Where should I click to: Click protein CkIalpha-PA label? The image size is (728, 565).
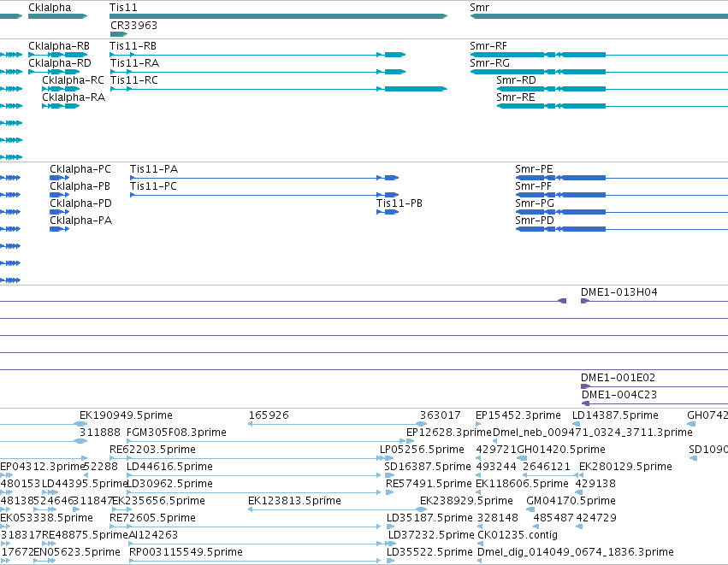80,221
